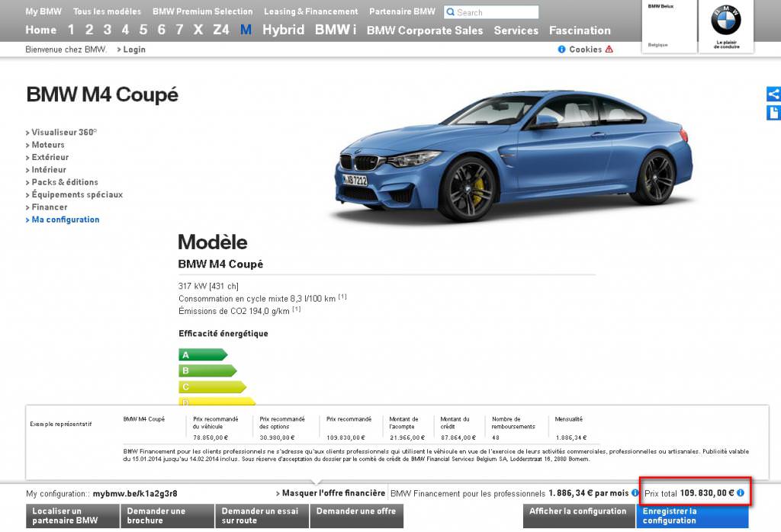Click the '78.850,00 €' vehicle price
The width and height of the screenshot is (781, 532).
pyautogui.click(x=211, y=437)
